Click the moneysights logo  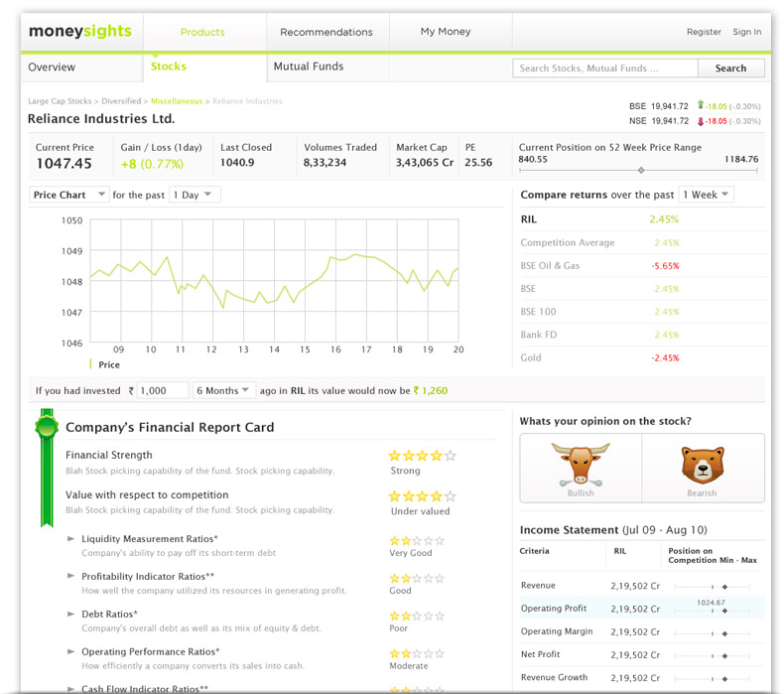click(80, 31)
